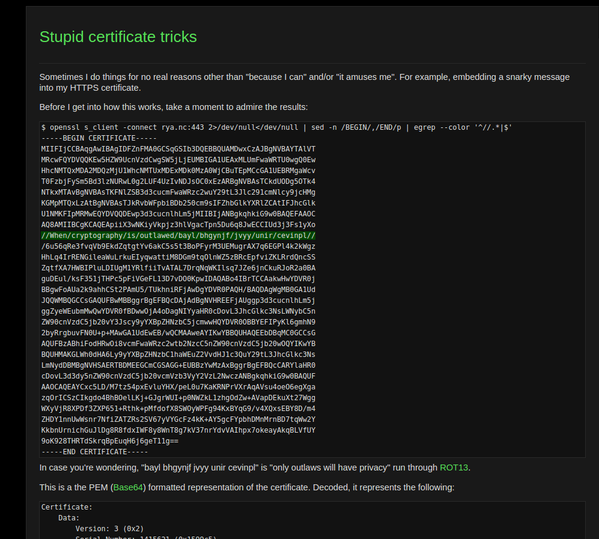This screenshot has width=599, height=539.
Task: Click the 'Version: 3 (0x2)' line
Action: click(x=110, y=529)
